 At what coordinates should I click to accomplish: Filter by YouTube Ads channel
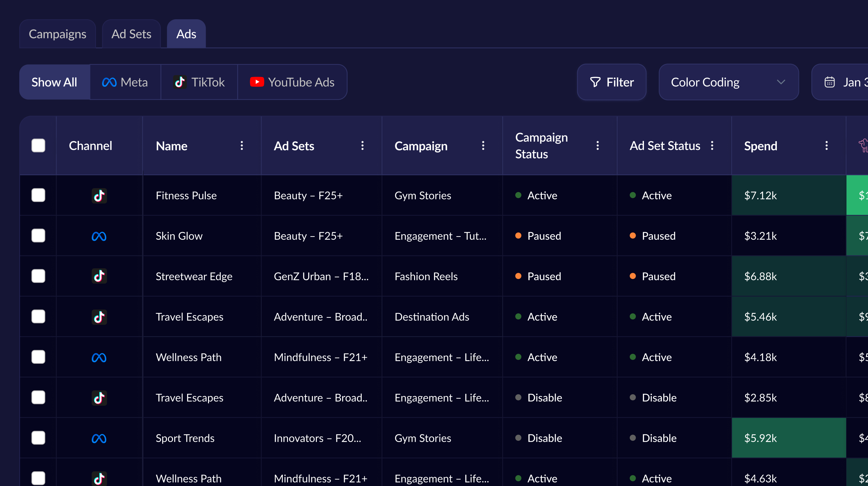(292, 82)
